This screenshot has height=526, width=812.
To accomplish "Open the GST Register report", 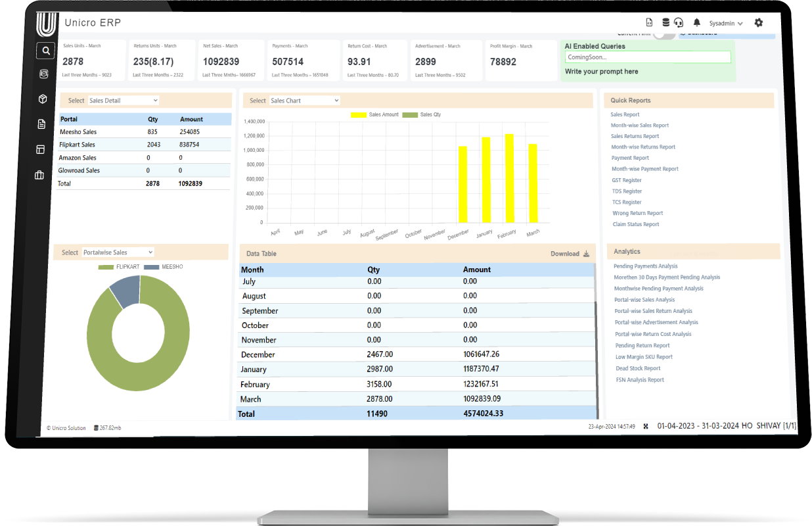I will tap(626, 180).
